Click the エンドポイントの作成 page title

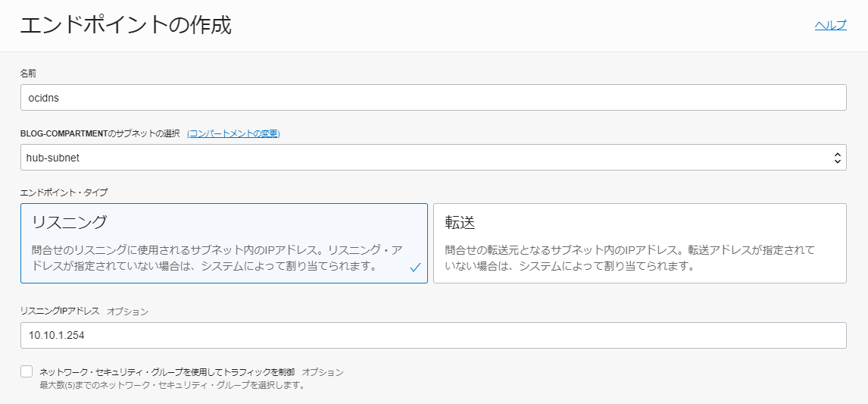(126, 26)
